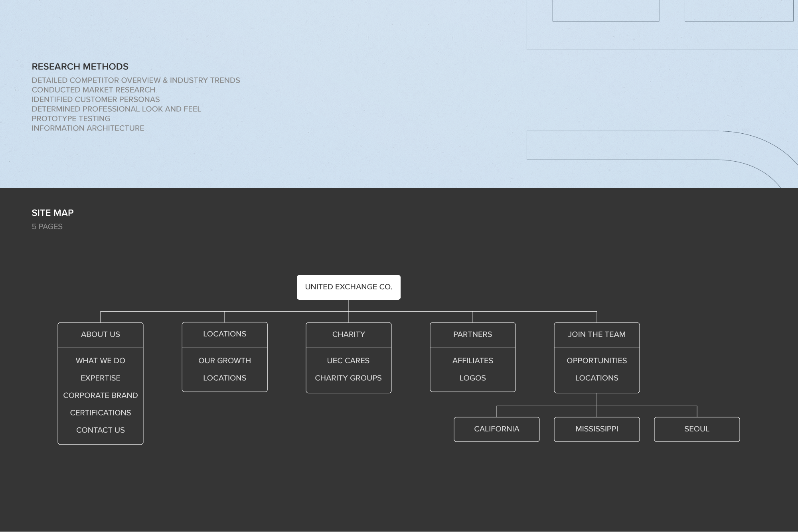Click the UEC CARES item under CHARITY
The width and height of the screenshot is (798, 532).
[348, 360]
